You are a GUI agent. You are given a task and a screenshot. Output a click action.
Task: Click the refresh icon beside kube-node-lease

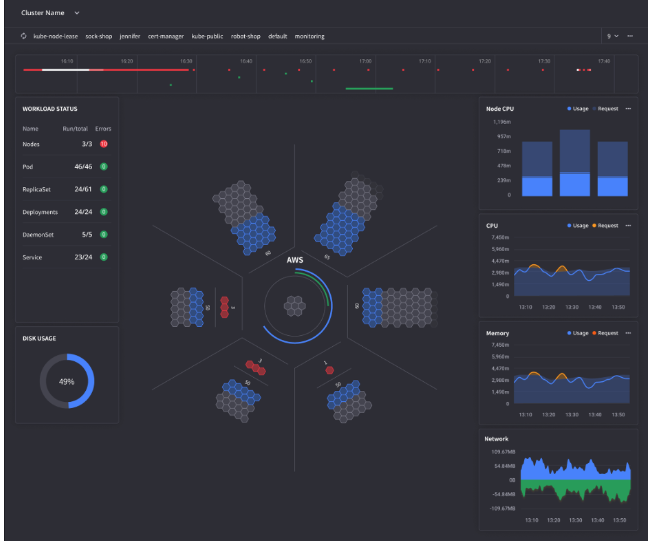pyautogui.click(x=24, y=36)
